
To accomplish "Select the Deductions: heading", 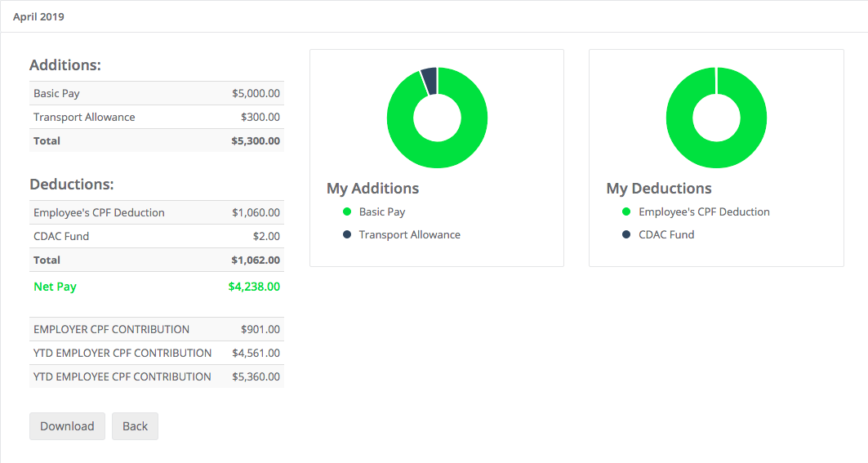I will (71, 184).
